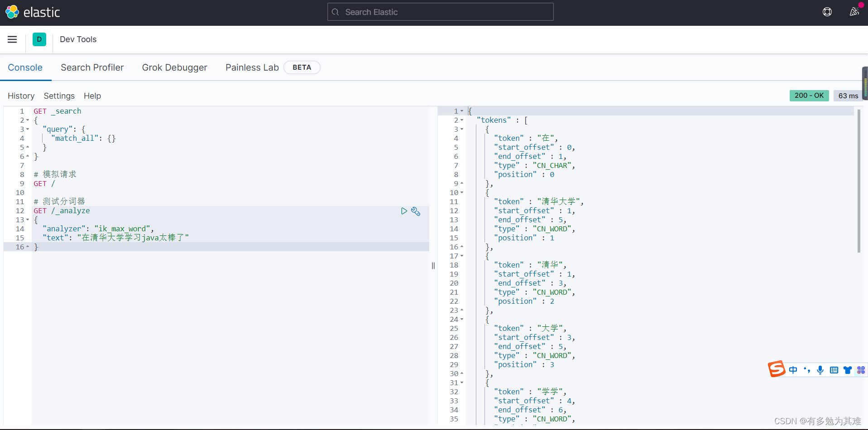Open the newsfeed celebration icon

[x=854, y=12]
